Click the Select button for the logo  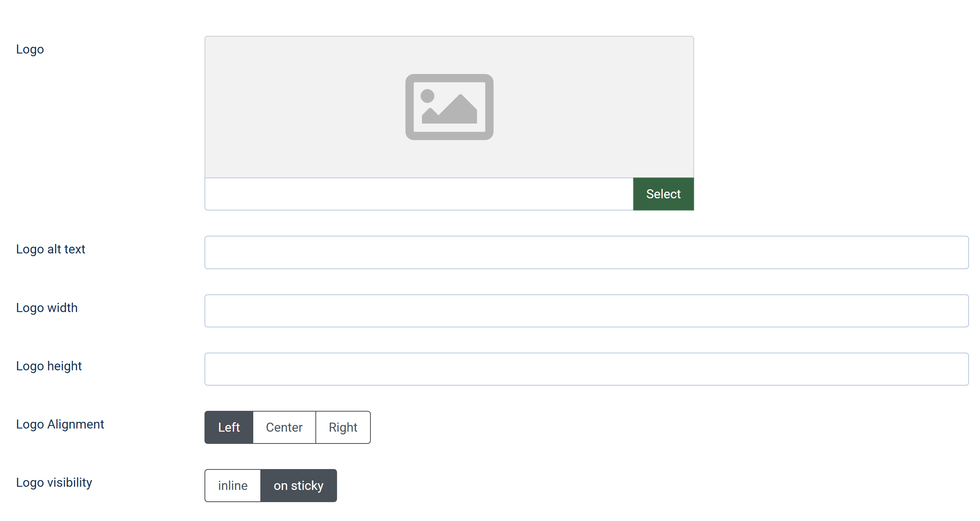(x=663, y=194)
